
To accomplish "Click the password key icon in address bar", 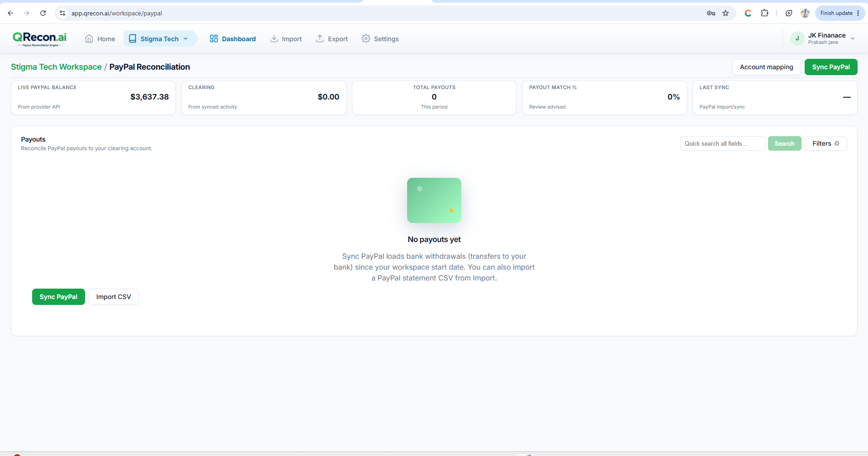I will tap(711, 13).
